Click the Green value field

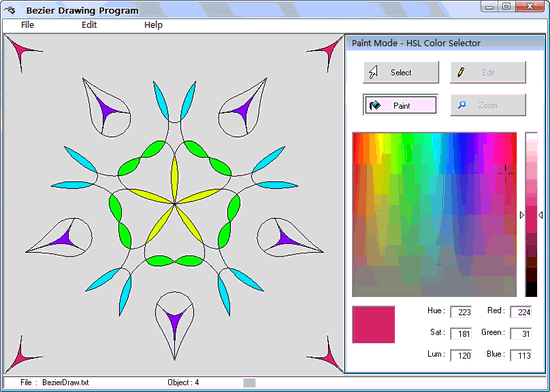coord(521,333)
